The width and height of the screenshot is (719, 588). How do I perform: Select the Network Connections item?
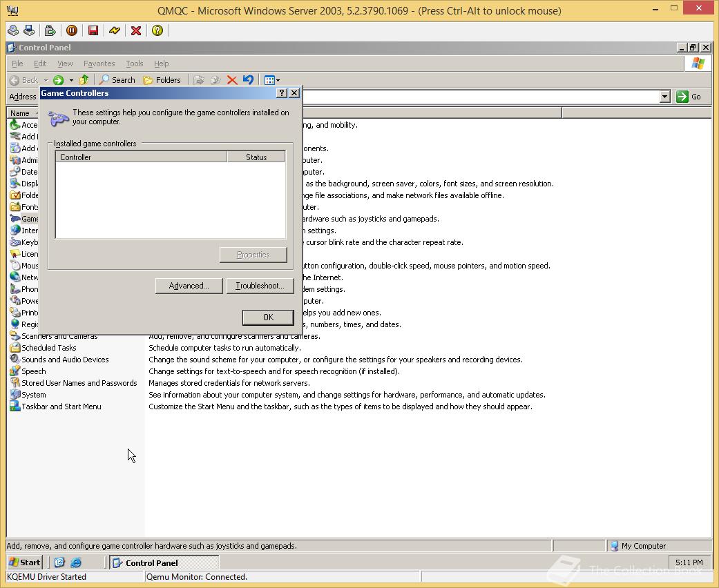24,277
